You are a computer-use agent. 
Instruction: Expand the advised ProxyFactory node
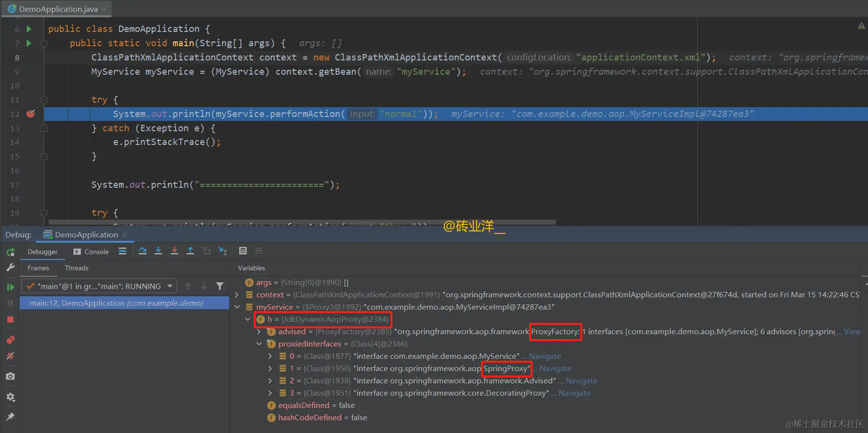tap(259, 332)
